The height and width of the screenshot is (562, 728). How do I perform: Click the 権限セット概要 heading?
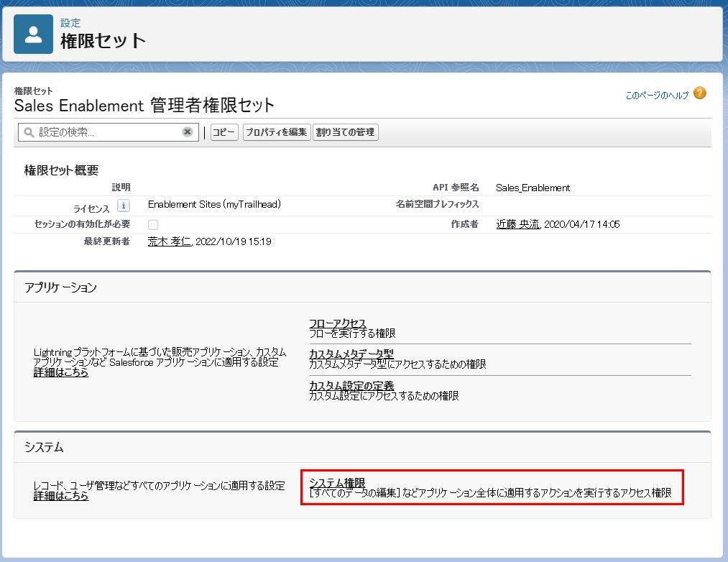pos(61,170)
